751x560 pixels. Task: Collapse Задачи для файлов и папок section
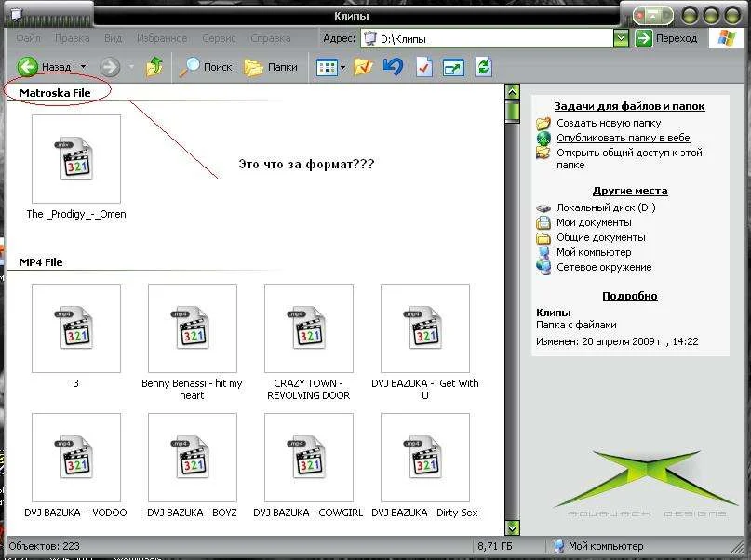tap(629, 106)
